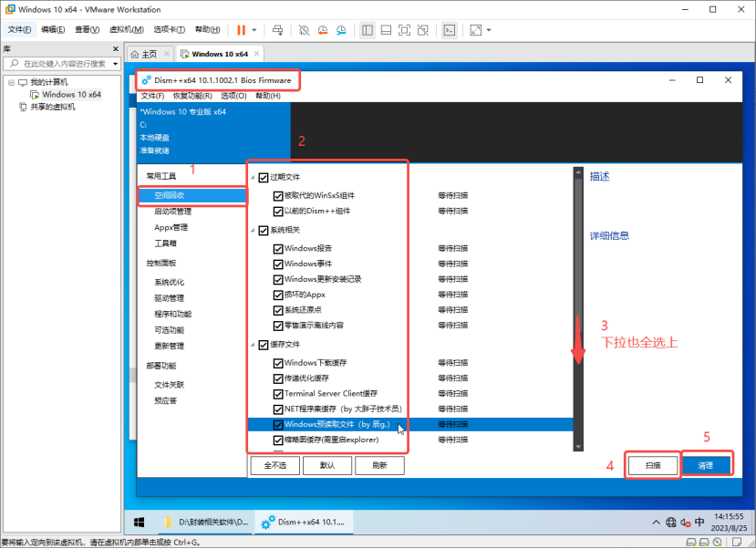
Task: Click the muted volume tray icon
Action: click(686, 523)
